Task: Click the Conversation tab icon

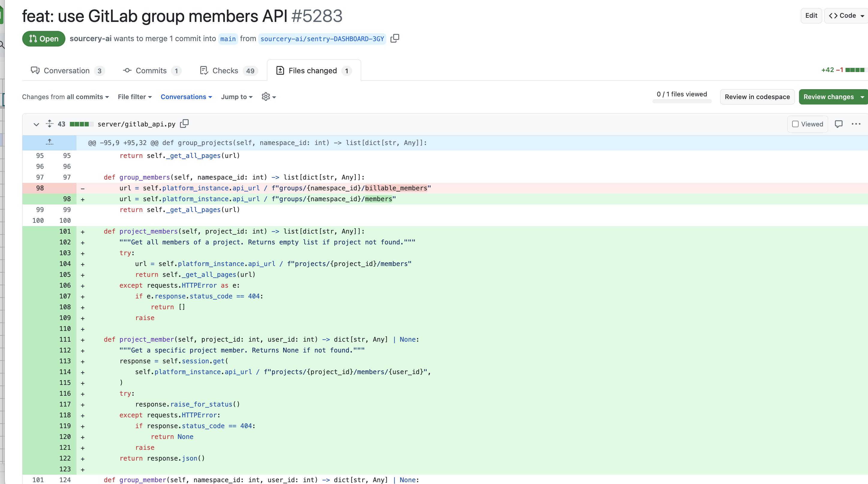Action: (34, 70)
